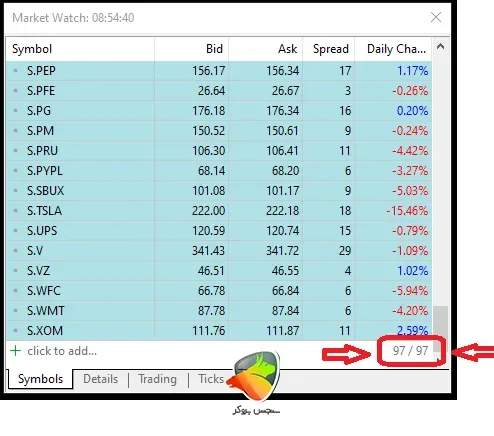Click the dot icon beside S.TSLA
494x436 pixels.
coord(15,211)
